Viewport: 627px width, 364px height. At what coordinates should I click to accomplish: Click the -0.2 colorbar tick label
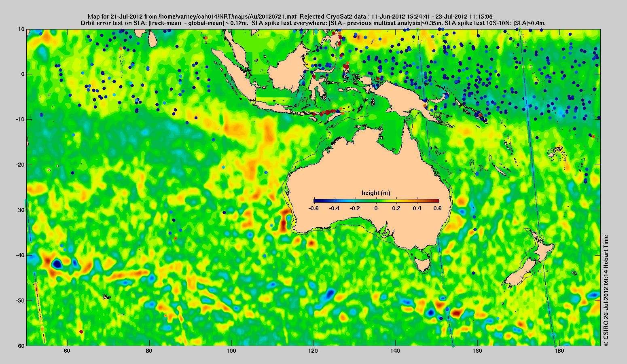tap(355, 208)
